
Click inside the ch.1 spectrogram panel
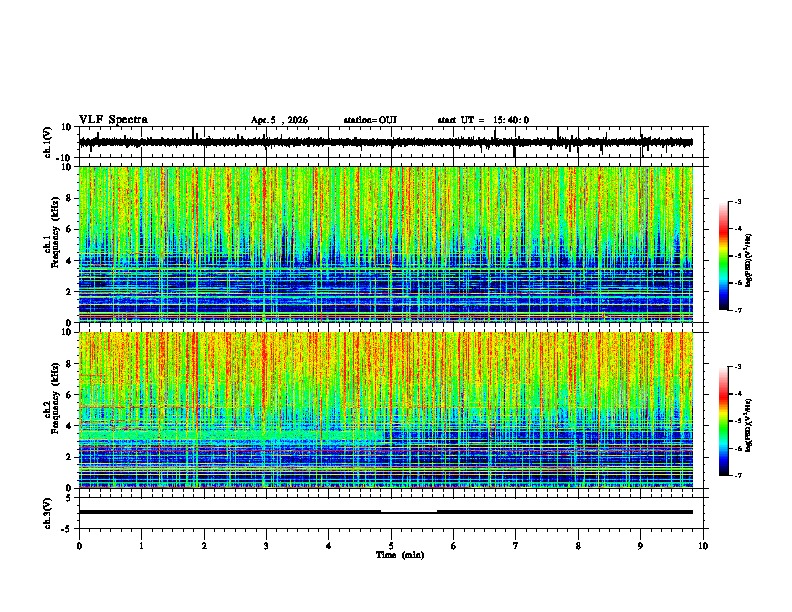[386, 244]
